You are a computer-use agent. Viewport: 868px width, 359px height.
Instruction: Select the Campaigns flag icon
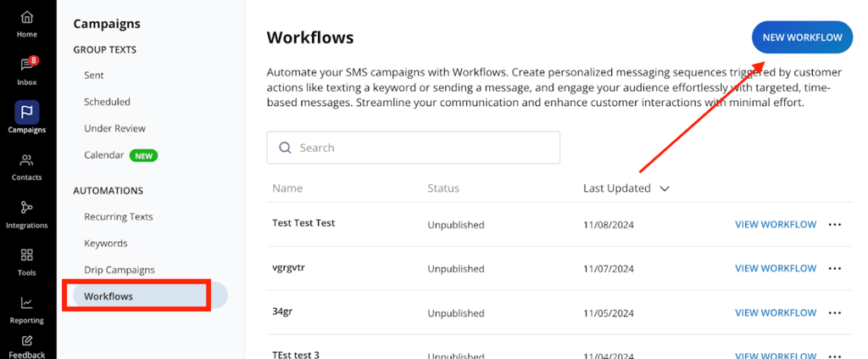(x=26, y=112)
